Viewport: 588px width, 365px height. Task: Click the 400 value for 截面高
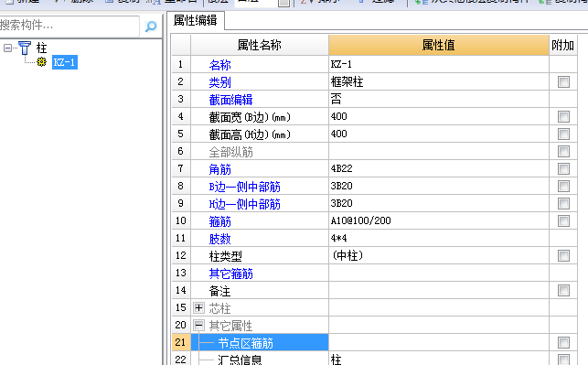click(x=439, y=134)
